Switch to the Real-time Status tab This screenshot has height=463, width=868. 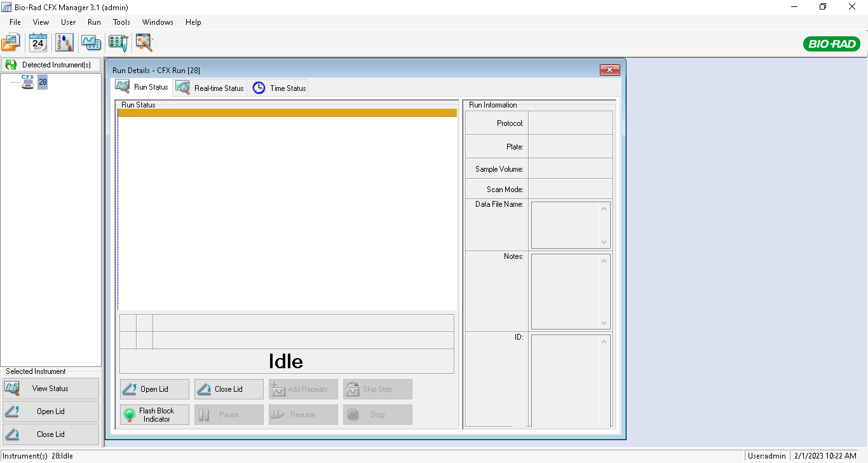pos(210,88)
